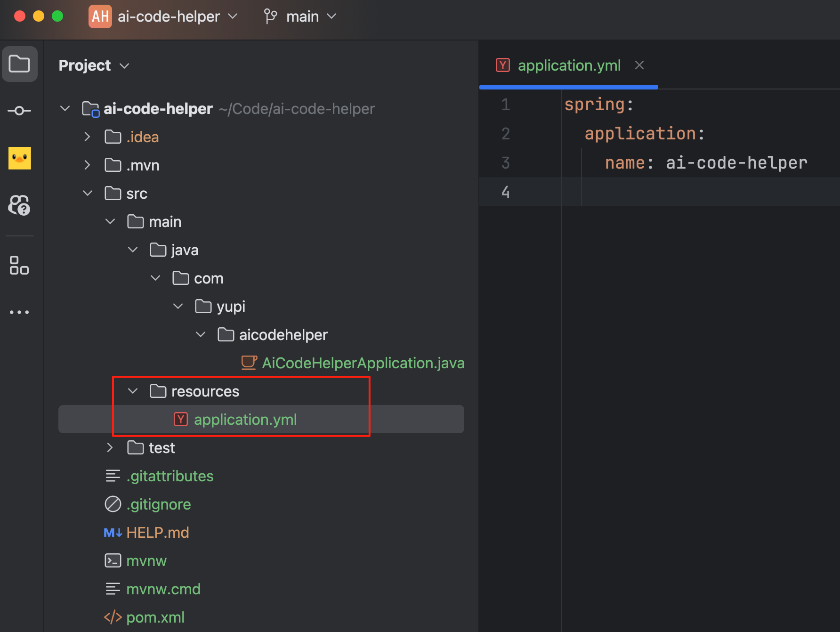Open the Structure tool window icon
Viewport: 840px width, 632px height.
click(19, 265)
